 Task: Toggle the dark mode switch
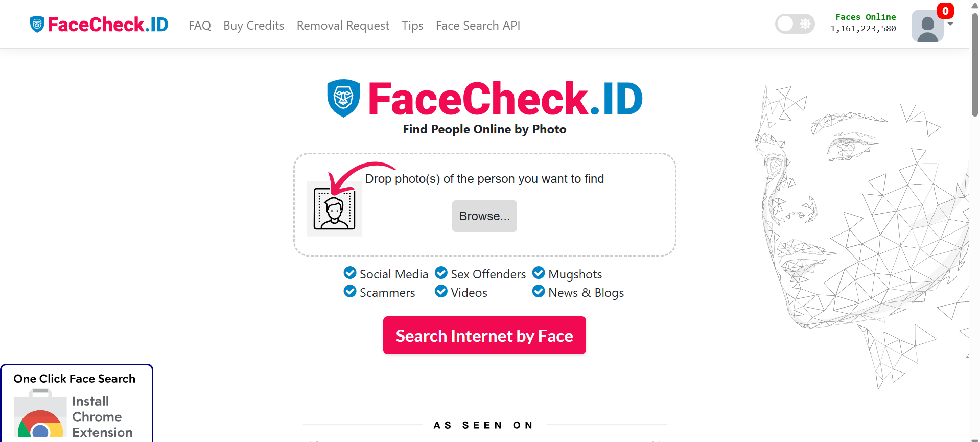pos(795,24)
